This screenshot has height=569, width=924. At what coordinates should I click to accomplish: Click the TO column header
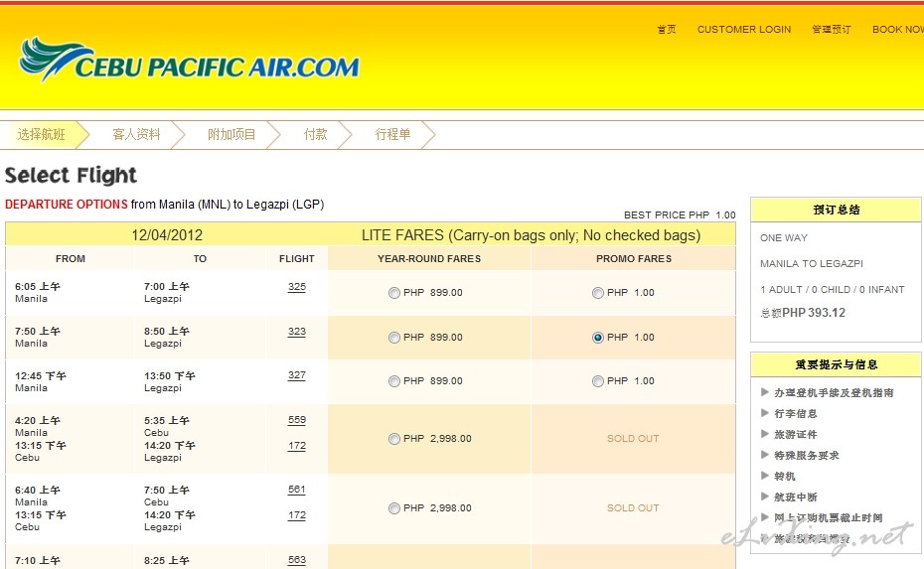(200, 258)
